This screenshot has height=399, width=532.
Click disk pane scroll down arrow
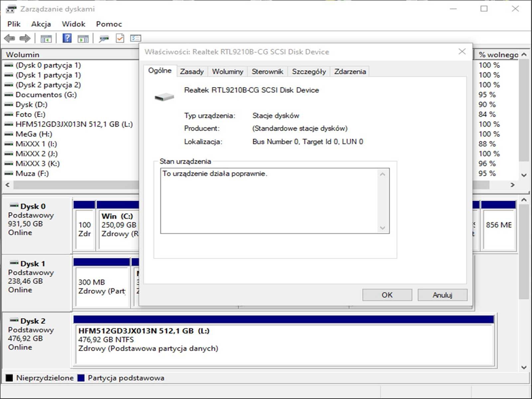pos(524,367)
